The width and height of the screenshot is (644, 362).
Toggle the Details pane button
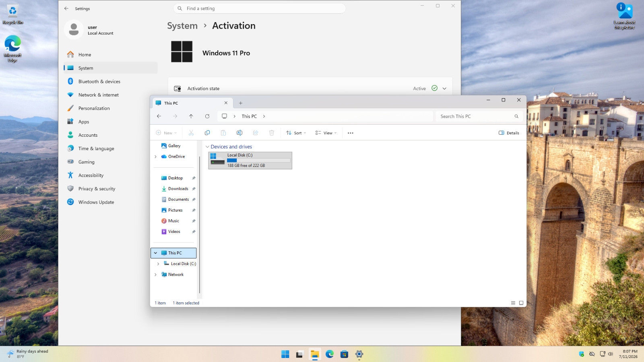(509, 133)
